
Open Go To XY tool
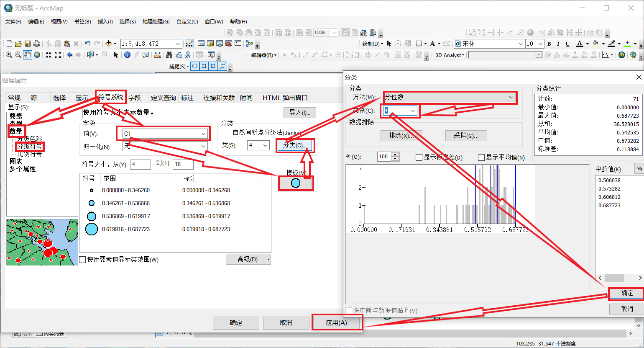(x=188, y=55)
